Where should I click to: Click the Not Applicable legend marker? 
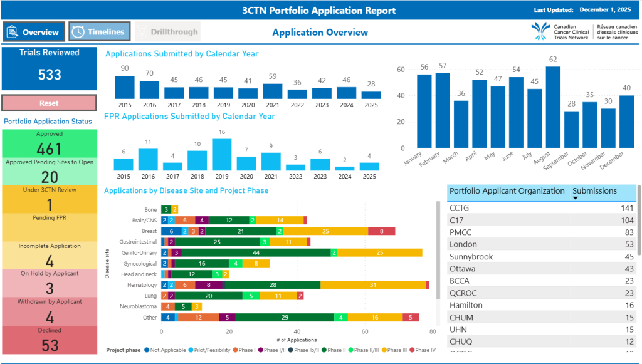147,350
